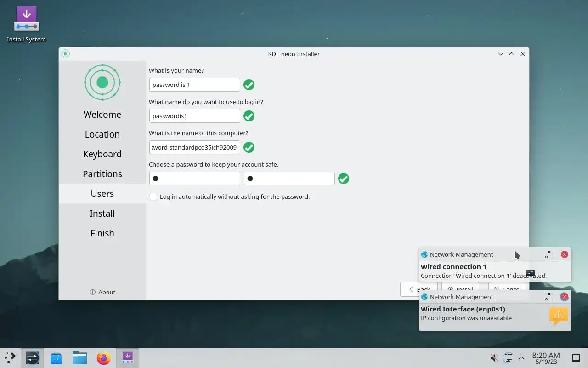Click the 'What is your name' field

pyautogui.click(x=195, y=85)
